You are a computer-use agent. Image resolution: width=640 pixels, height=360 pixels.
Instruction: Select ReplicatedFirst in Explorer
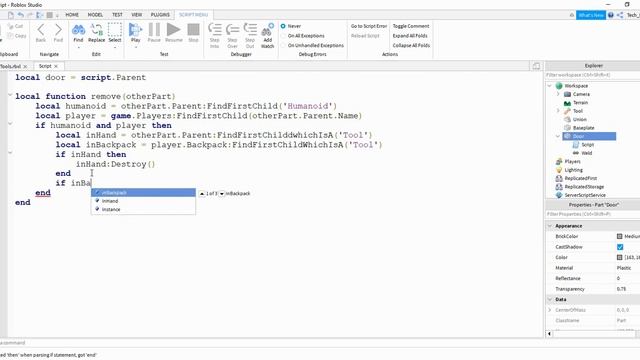pos(580,178)
